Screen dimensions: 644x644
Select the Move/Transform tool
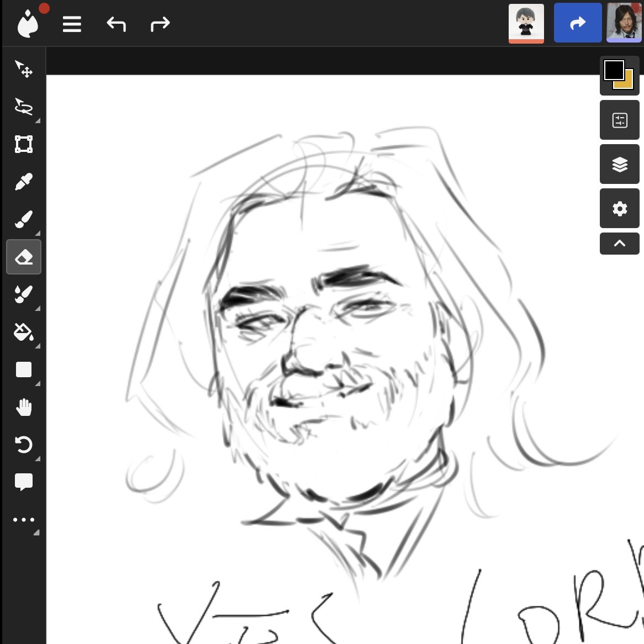point(24,69)
